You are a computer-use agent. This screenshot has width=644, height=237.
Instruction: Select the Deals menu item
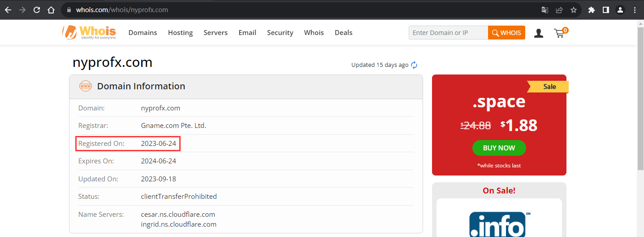click(x=343, y=33)
